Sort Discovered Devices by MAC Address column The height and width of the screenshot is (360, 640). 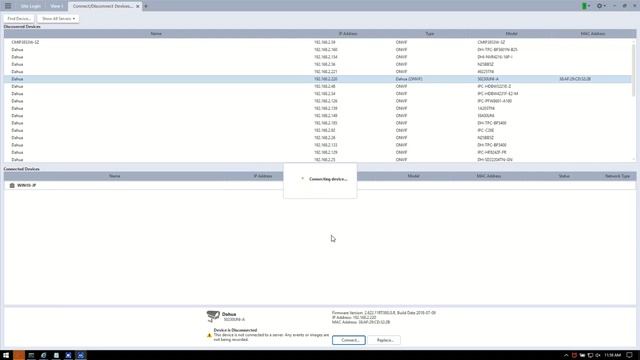point(593,33)
